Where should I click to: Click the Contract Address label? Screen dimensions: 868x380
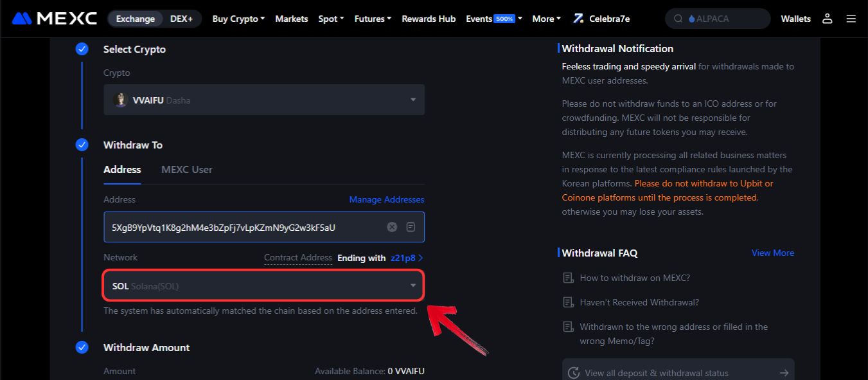298,257
